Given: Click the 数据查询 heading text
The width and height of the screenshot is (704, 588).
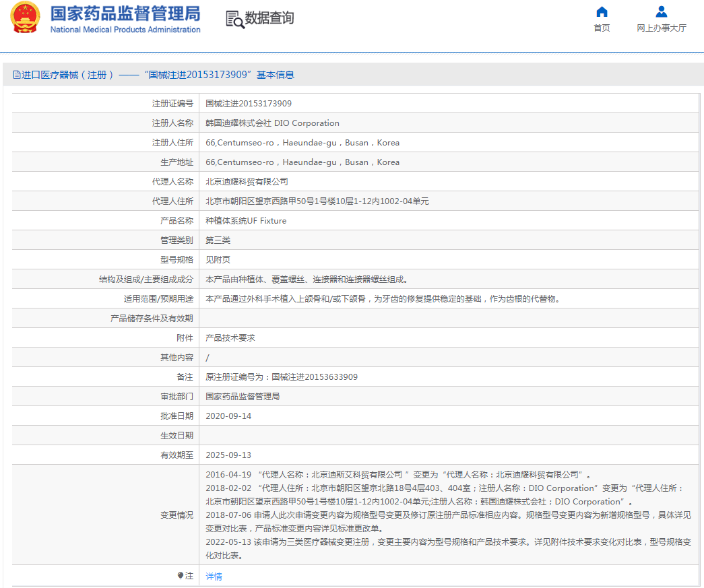Looking at the screenshot, I should point(269,19).
